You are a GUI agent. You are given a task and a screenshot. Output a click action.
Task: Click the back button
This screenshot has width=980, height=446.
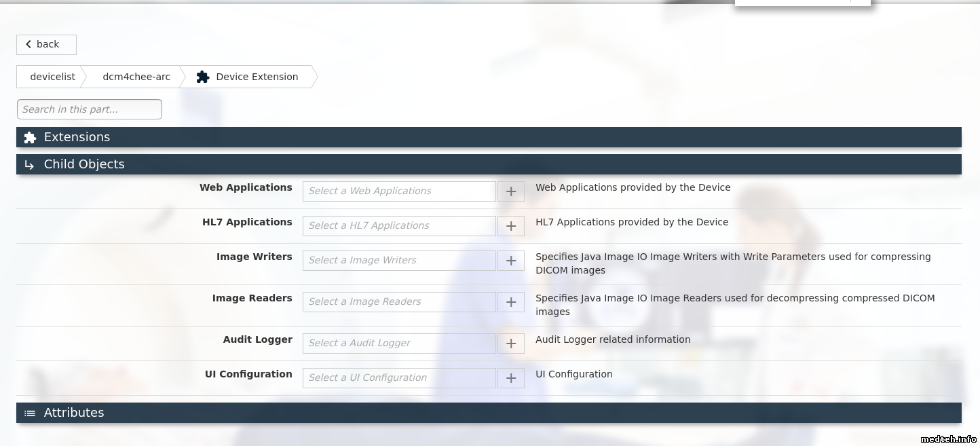pos(46,45)
